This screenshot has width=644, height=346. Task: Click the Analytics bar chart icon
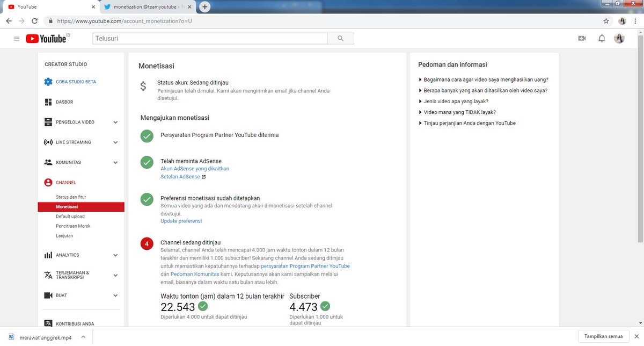pyautogui.click(x=48, y=255)
